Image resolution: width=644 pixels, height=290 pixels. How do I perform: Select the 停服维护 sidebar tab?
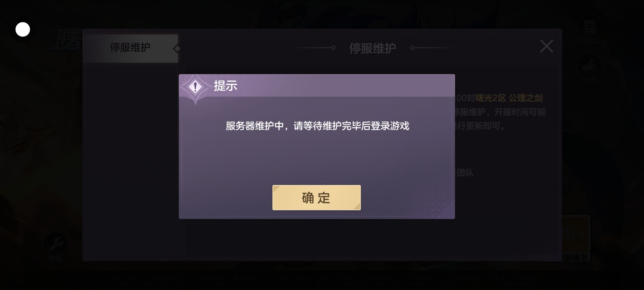130,48
